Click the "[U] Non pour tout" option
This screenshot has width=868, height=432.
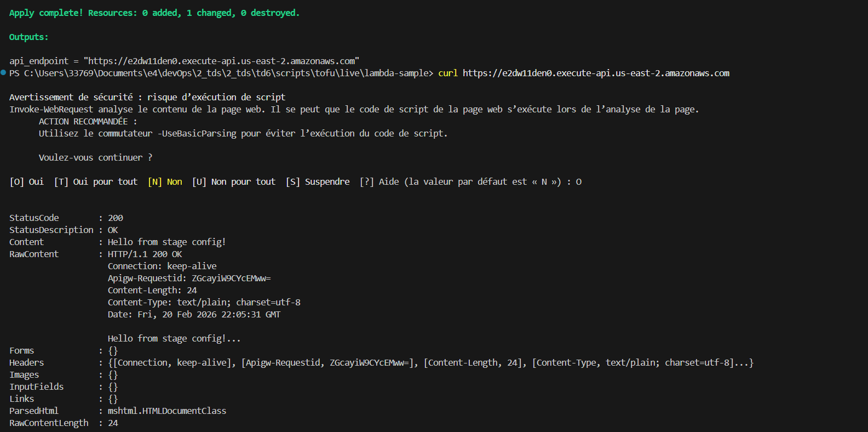(x=234, y=181)
